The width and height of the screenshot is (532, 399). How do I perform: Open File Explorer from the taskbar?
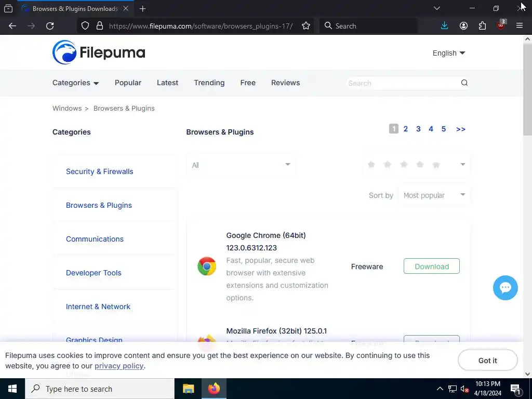click(x=188, y=389)
